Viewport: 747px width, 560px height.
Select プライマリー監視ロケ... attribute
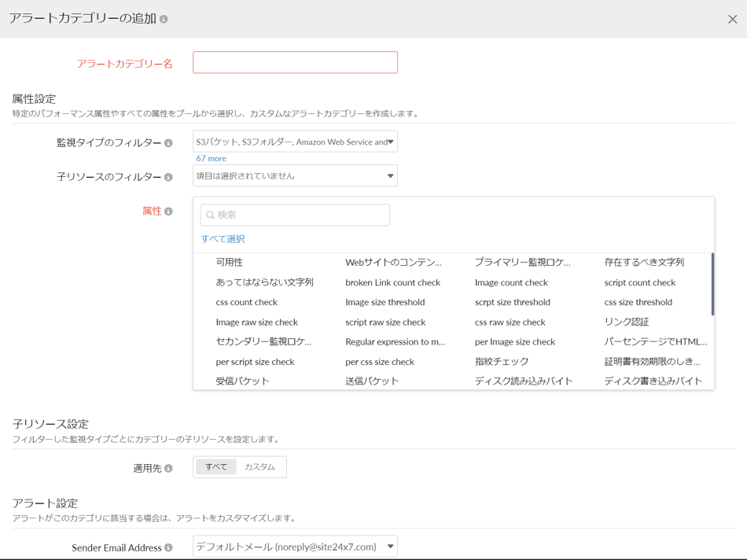(523, 262)
